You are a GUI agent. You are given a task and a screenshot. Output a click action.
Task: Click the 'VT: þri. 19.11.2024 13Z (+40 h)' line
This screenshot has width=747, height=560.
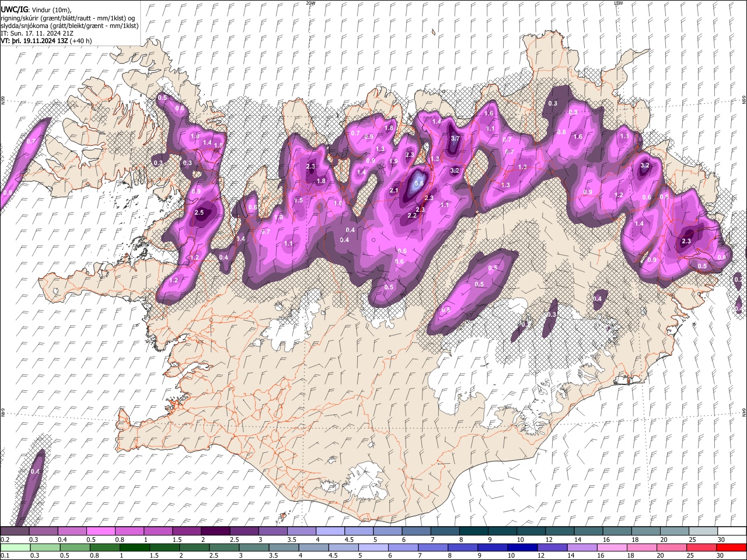pyautogui.click(x=46, y=41)
